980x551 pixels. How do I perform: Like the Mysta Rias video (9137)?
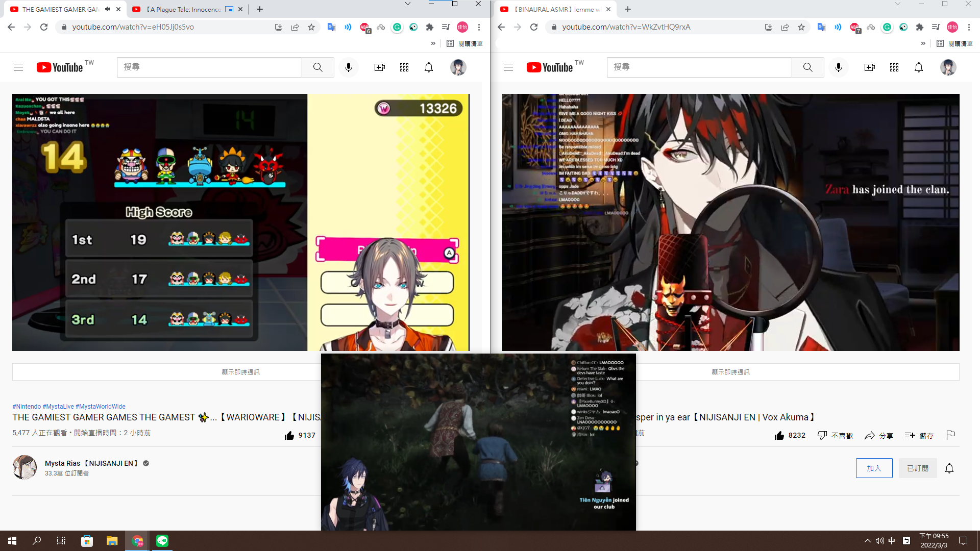coord(300,435)
